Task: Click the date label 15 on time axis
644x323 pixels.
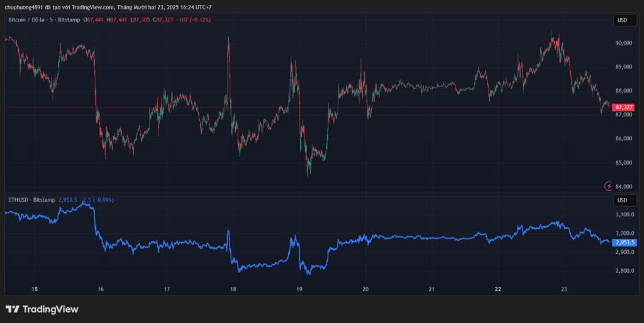Action: click(x=35, y=289)
